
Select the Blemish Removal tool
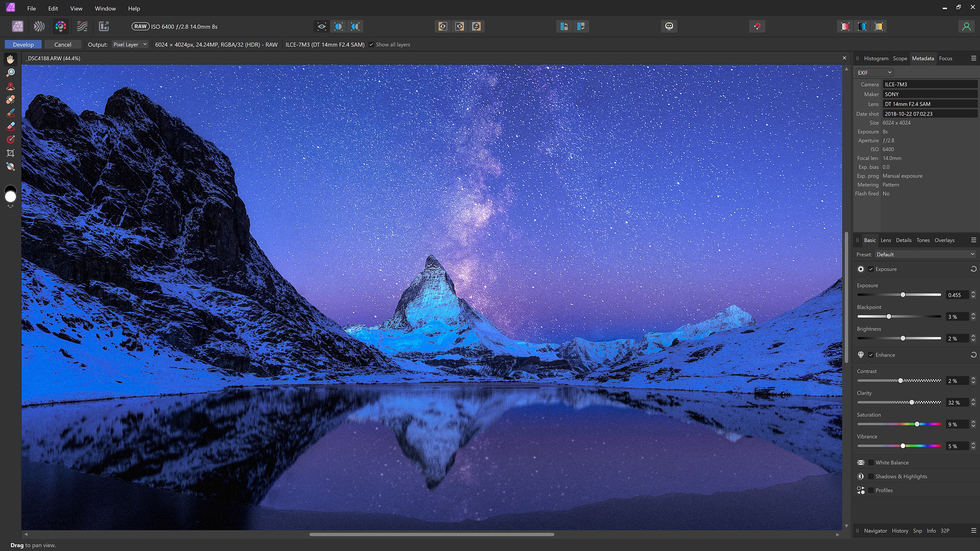[x=10, y=99]
